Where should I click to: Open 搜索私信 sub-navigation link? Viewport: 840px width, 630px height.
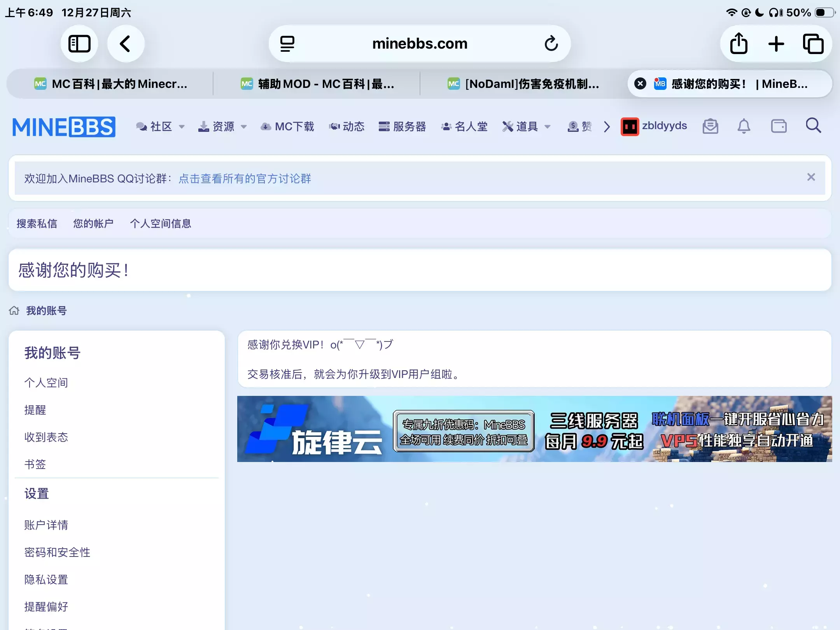point(37,224)
